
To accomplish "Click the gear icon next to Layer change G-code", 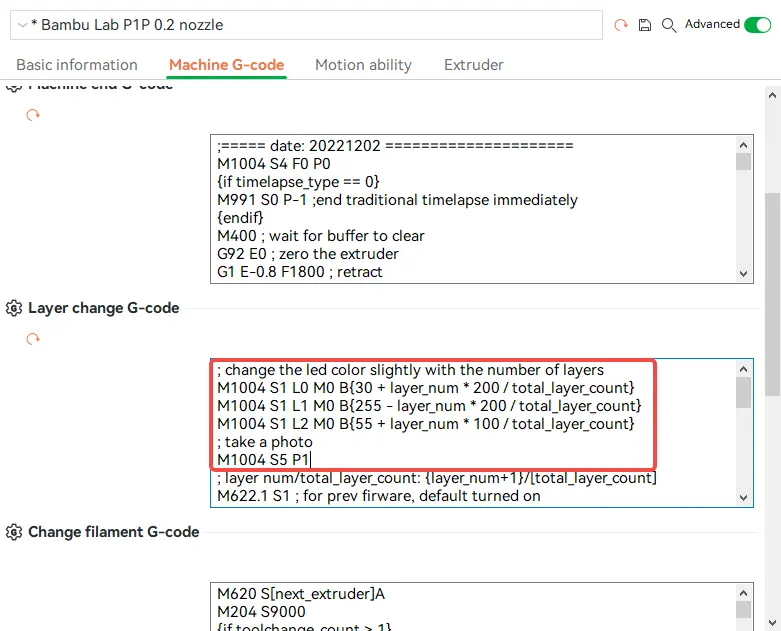I will (x=14, y=308).
